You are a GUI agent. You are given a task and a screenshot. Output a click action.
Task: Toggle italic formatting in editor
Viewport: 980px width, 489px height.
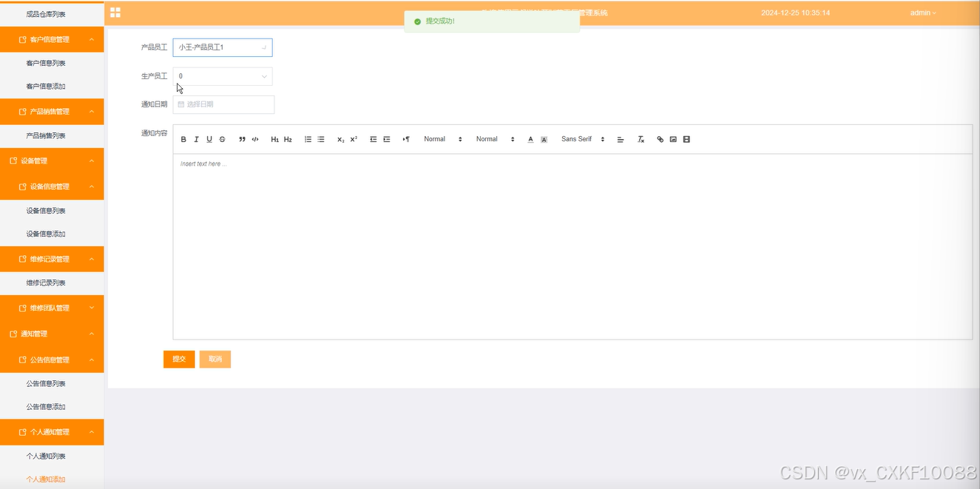(196, 139)
